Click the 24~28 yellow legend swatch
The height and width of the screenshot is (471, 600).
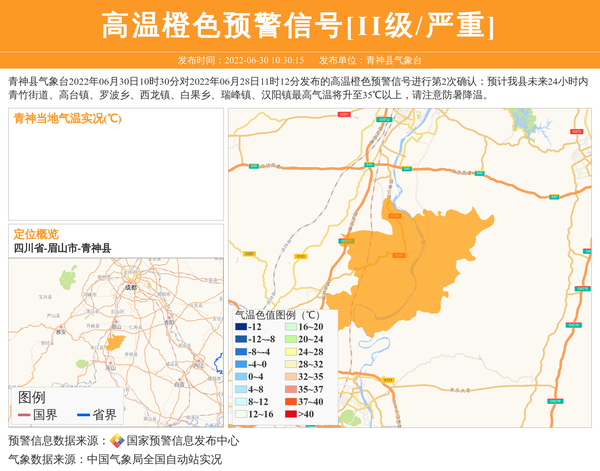click(x=291, y=352)
